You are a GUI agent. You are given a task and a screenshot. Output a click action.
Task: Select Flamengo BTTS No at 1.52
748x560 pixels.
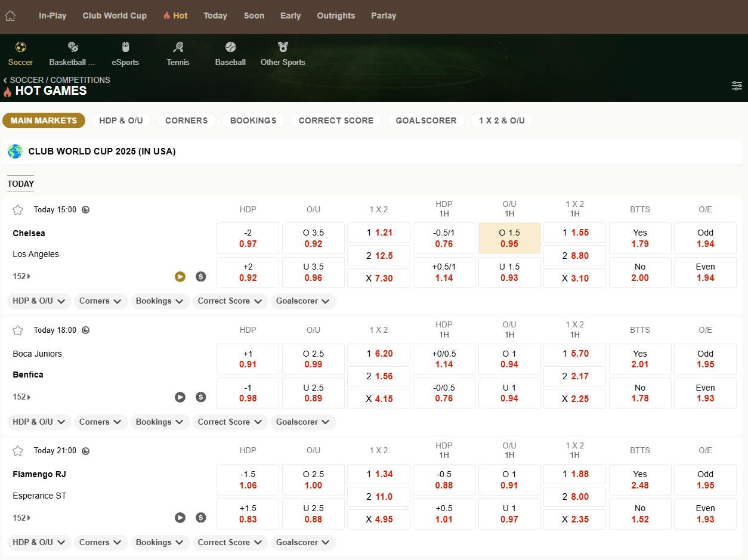pos(640,514)
